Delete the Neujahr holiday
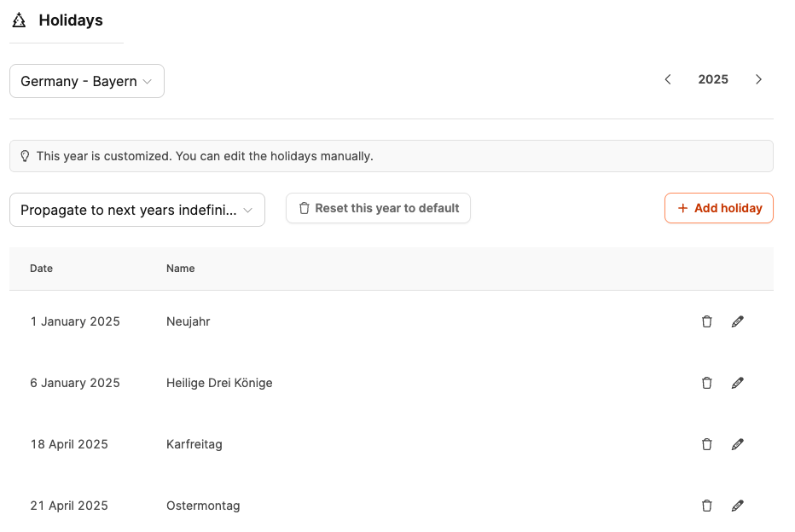795x532 pixels. (706, 321)
